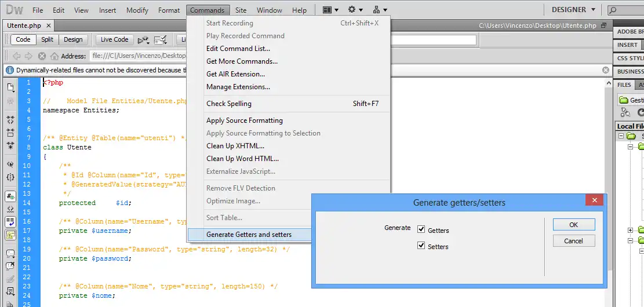Click Apply Comment icon in coding toolbar
This screenshot has height=307, width=644.
click(10, 254)
